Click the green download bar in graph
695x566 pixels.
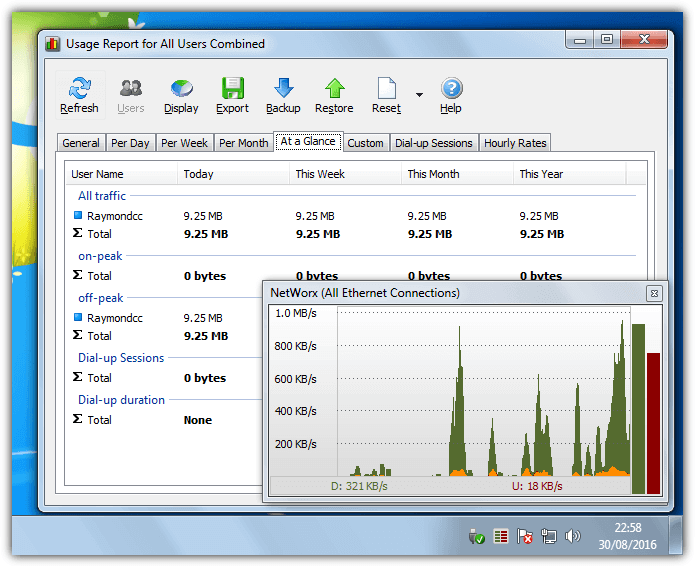[x=638, y=409]
